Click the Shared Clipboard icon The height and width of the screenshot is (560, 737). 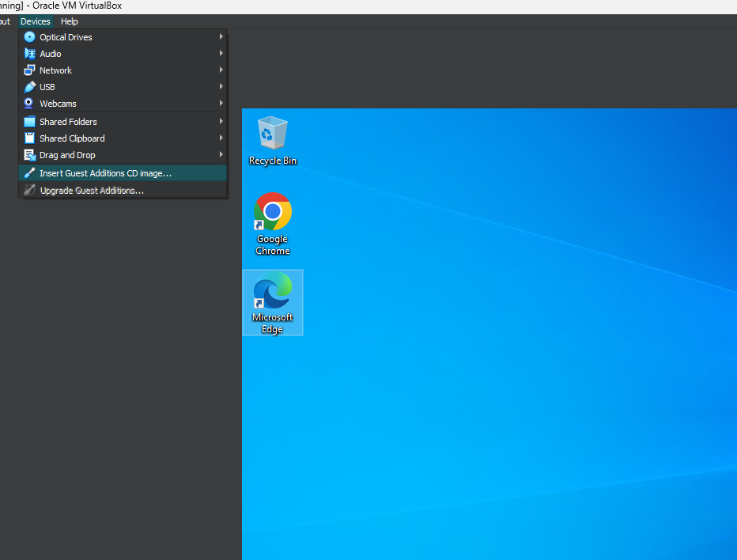(30, 138)
